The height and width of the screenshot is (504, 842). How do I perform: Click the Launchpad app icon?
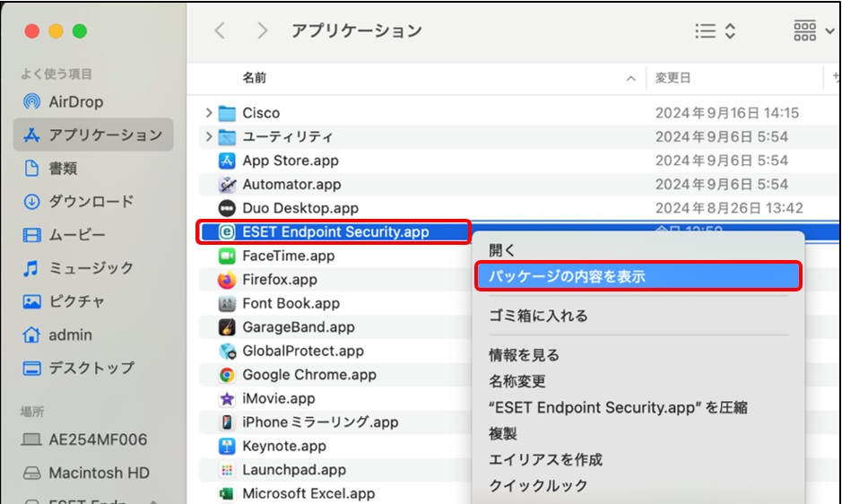point(227,470)
